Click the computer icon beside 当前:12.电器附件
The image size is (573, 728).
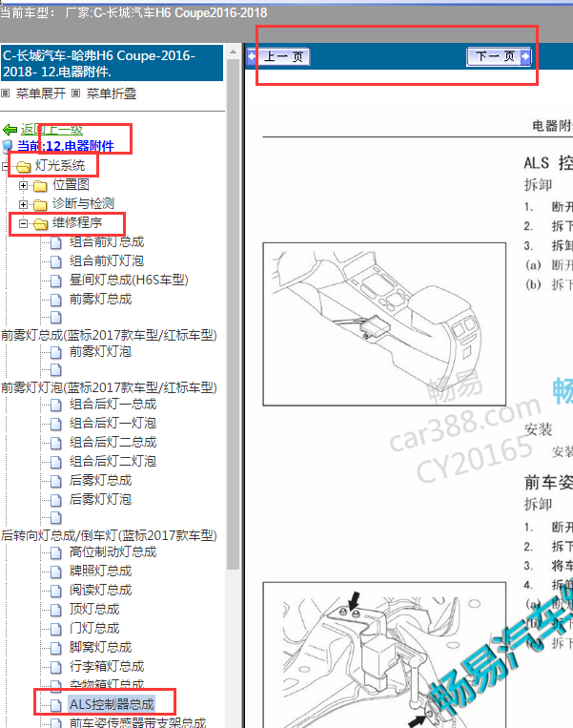8,146
